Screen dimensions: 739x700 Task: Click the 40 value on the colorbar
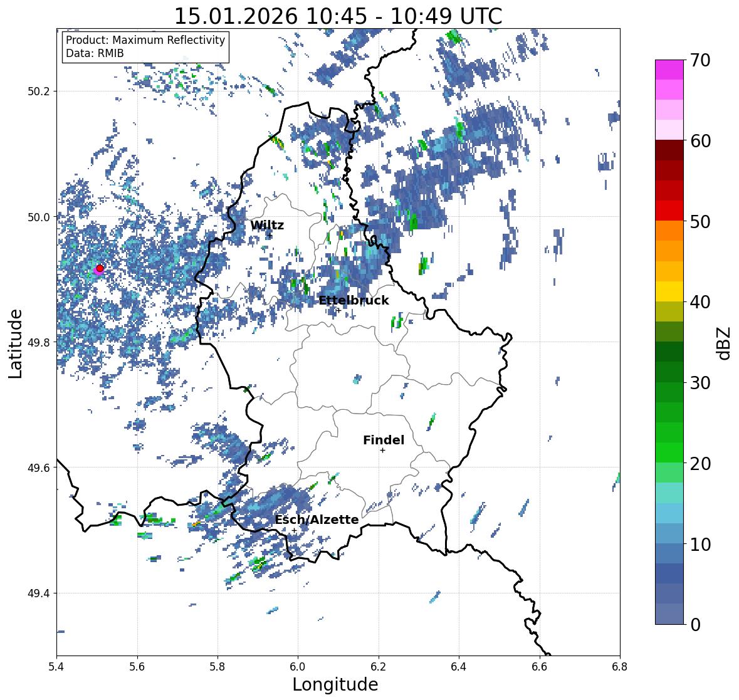click(x=700, y=302)
